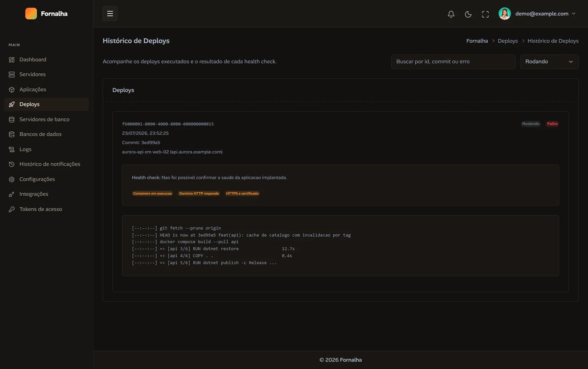
Task: Click the Servidores de banco database icon
Action: (x=12, y=119)
